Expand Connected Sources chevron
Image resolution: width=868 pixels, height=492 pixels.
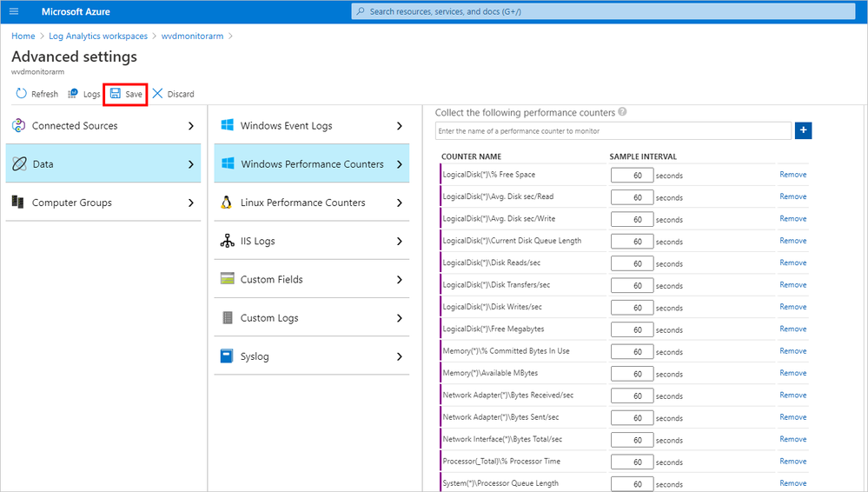tap(191, 126)
